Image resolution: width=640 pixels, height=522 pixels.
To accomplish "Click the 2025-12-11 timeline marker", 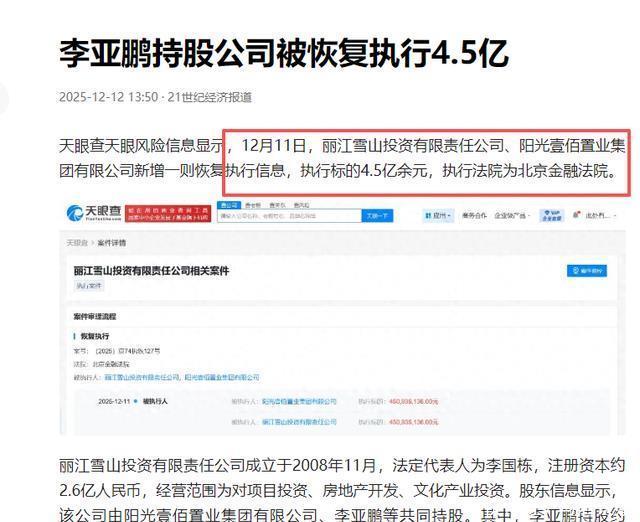I will (x=115, y=400).
